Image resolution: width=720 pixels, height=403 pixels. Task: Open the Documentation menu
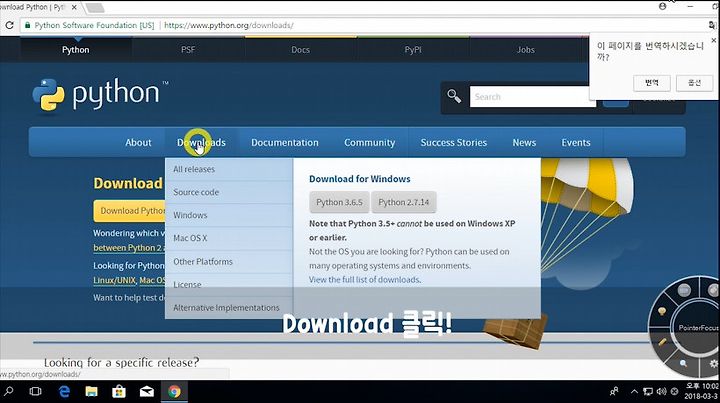point(285,142)
